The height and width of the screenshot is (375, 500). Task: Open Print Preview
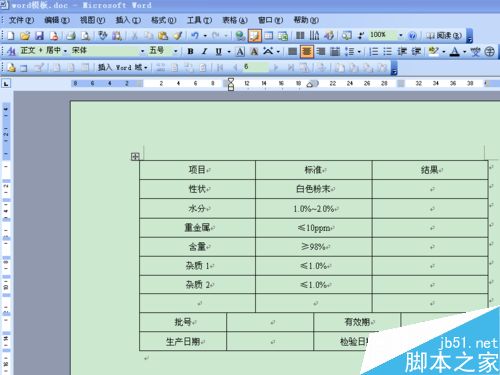(x=85, y=35)
